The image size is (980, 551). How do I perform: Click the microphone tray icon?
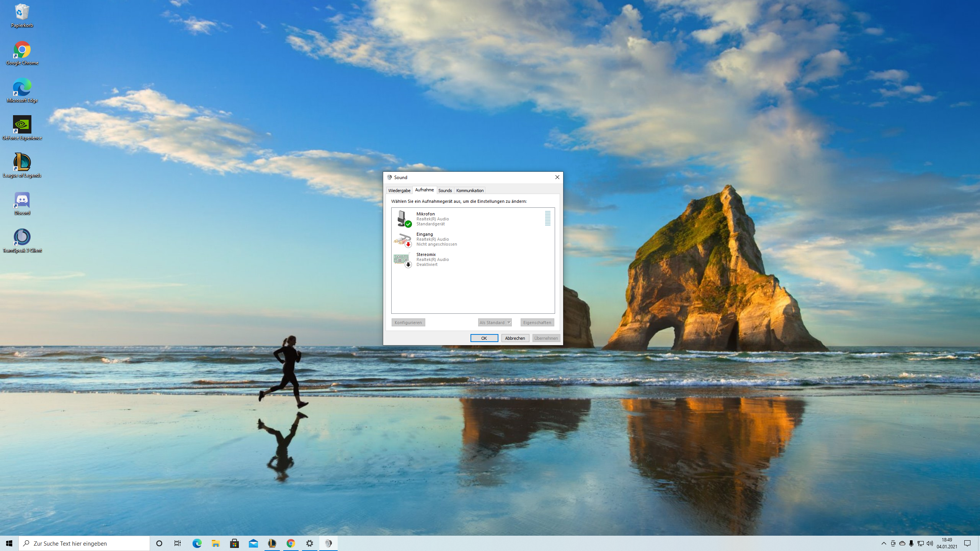click(x=911, y=543)
